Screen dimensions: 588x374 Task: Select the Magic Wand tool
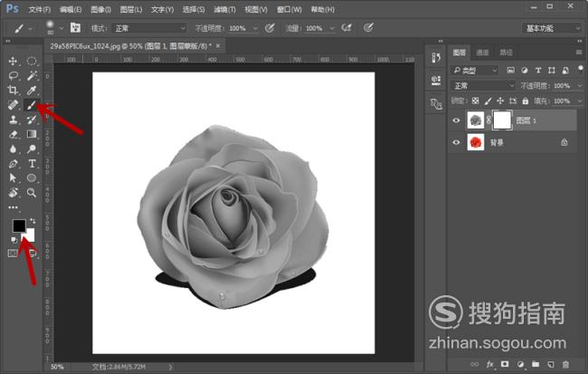click(x=32, y=75)
